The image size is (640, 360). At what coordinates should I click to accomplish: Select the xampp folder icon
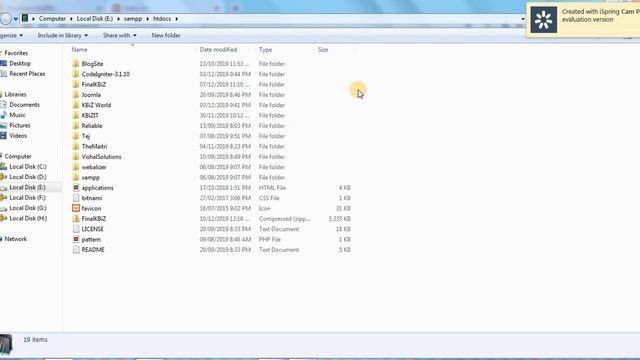(76, 177)
